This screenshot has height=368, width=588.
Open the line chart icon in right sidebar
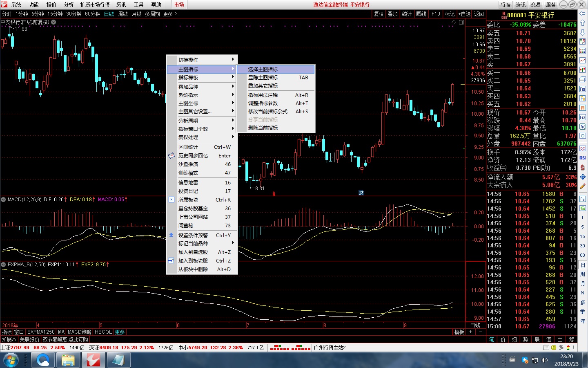583,61
